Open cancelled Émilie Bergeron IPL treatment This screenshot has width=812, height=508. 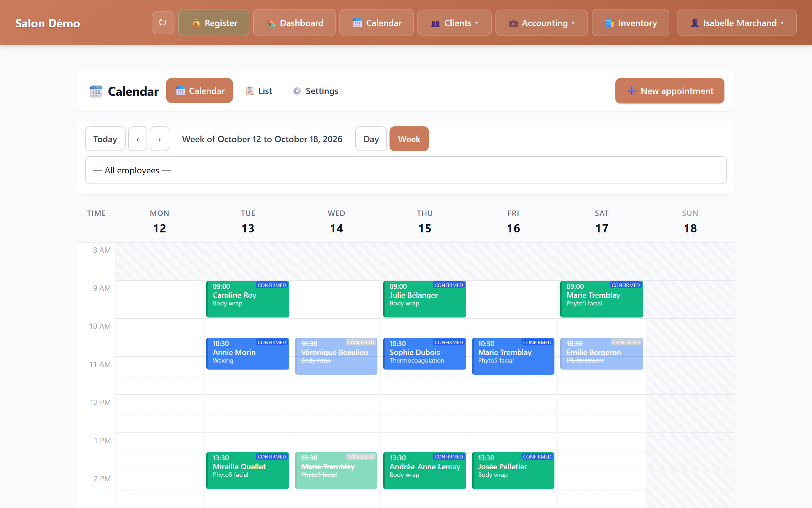[x=602, y=354]
